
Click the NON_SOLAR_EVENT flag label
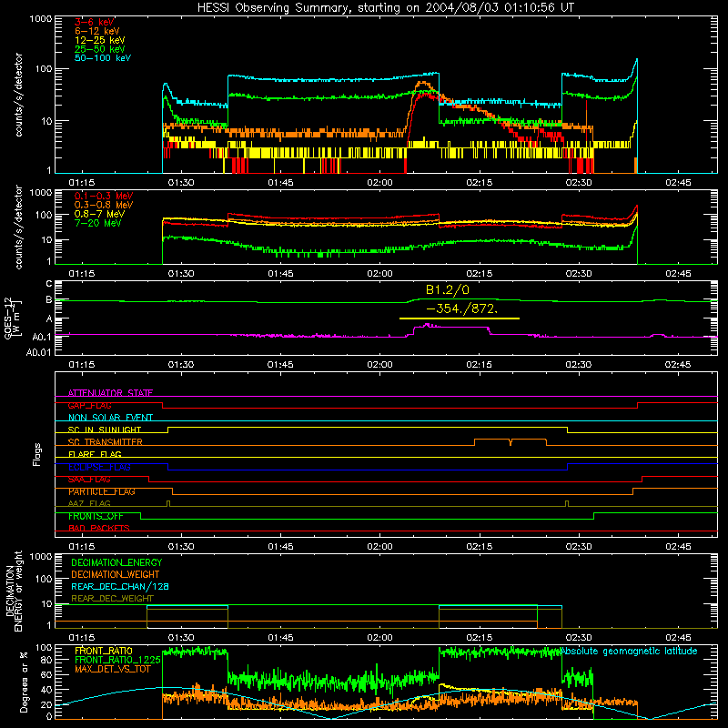[x=110, y=418]
